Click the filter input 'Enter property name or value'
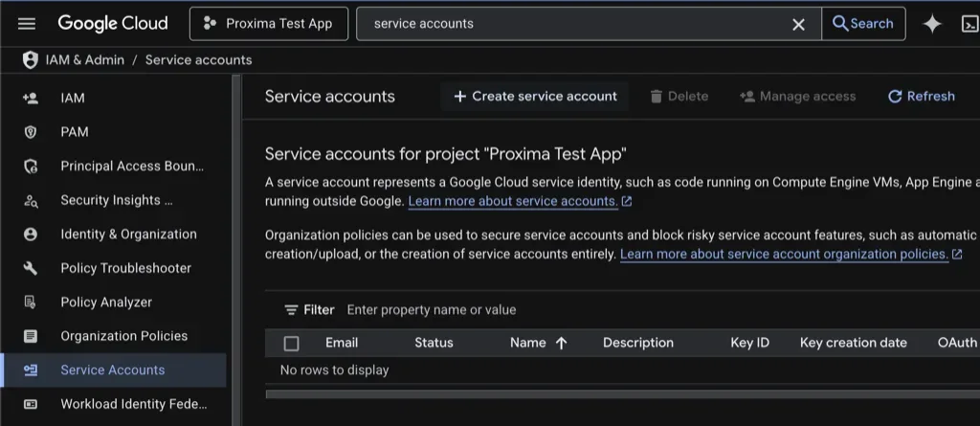Viewport: 980px width, 426px height. (432, 309)
